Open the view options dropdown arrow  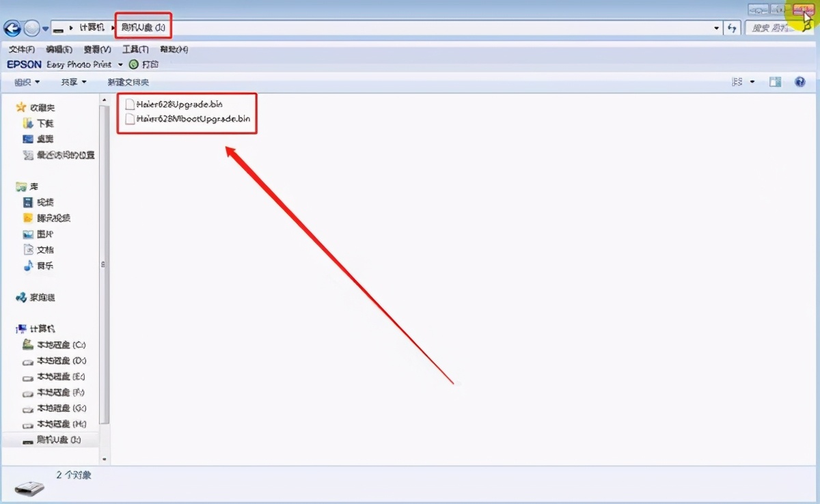click(752, 82)
